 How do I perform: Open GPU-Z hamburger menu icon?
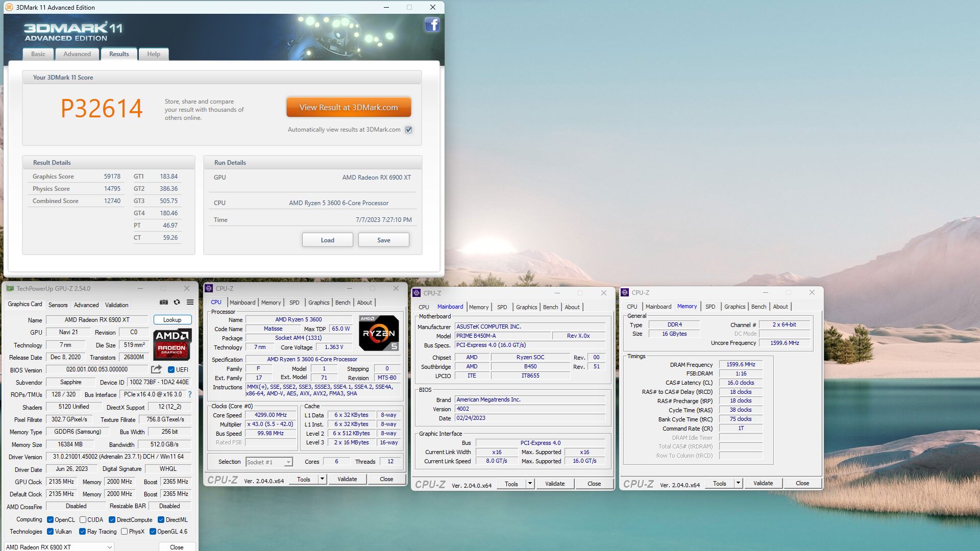click(190, 303)
